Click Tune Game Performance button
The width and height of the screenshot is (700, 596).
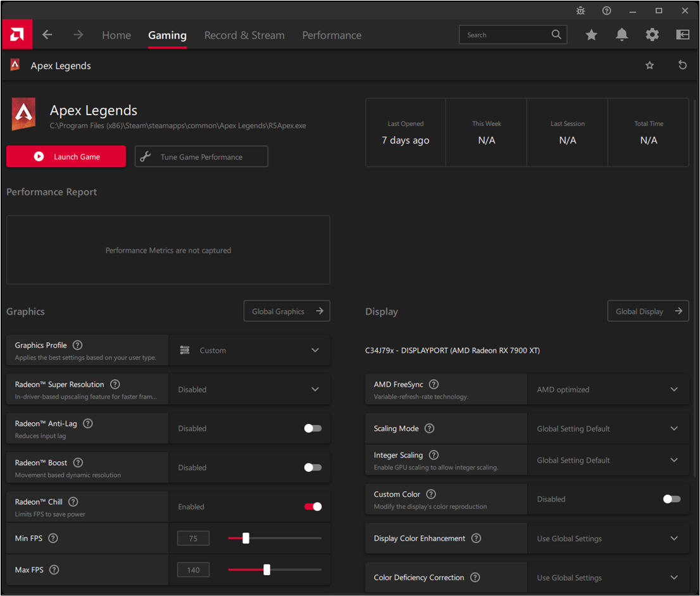pyautogui.click(x=201, y=157)
